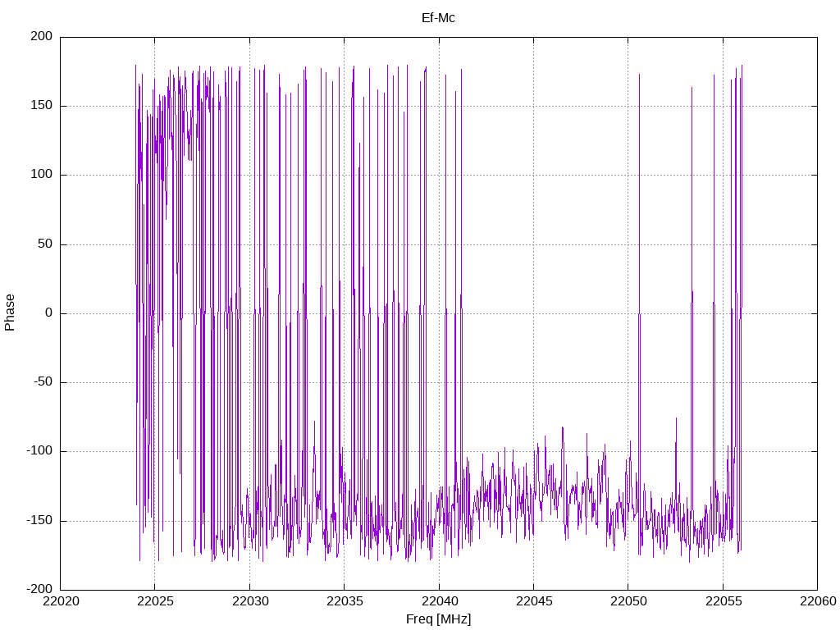Click x-axis tick value 22060

pos(818,601)
